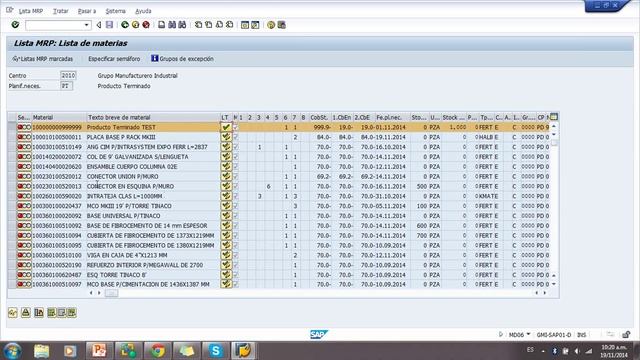Click the yellow Help icon
Screen dimensions: 640x360
271,25
